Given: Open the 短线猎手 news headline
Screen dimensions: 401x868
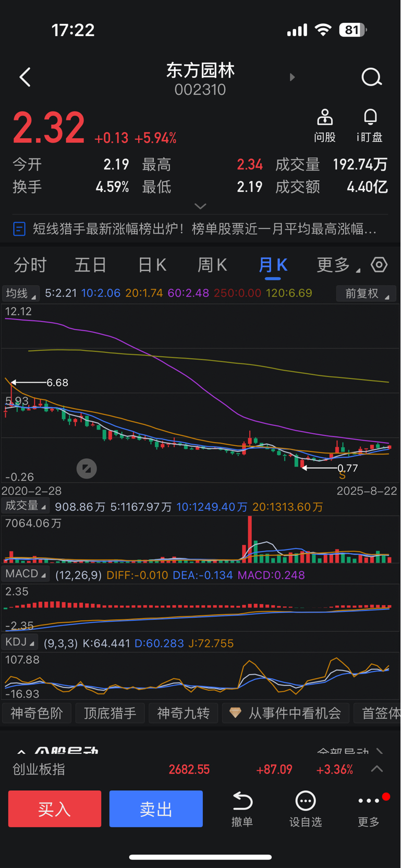Looking at the screenshot, I should (x=204, y=229).
